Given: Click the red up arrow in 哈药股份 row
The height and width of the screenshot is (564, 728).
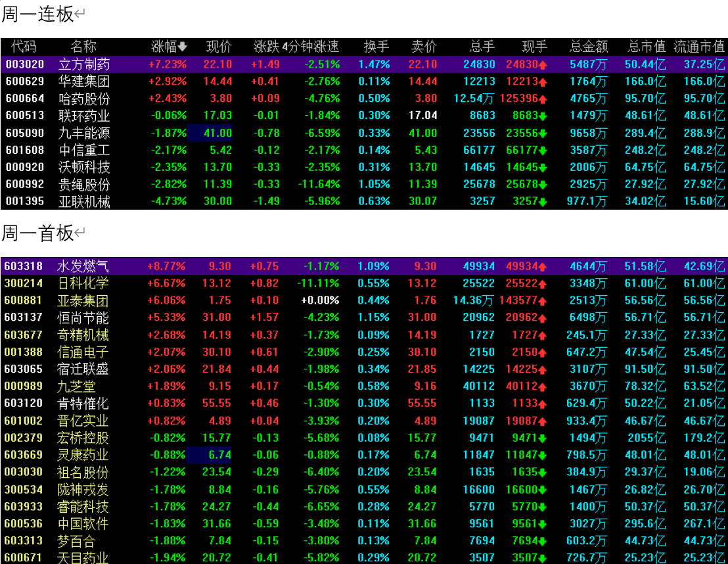Looking at the screenshot, I should click(543, 99).
